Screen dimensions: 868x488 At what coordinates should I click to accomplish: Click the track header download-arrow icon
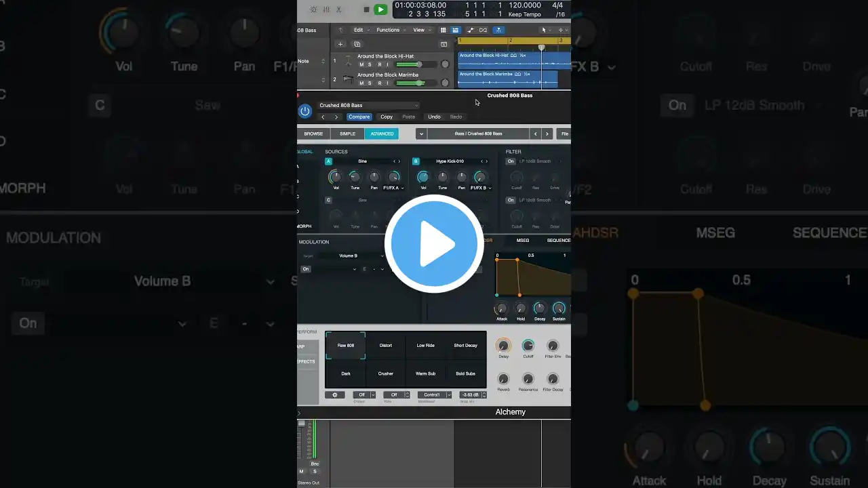click(x=444, y=44)
